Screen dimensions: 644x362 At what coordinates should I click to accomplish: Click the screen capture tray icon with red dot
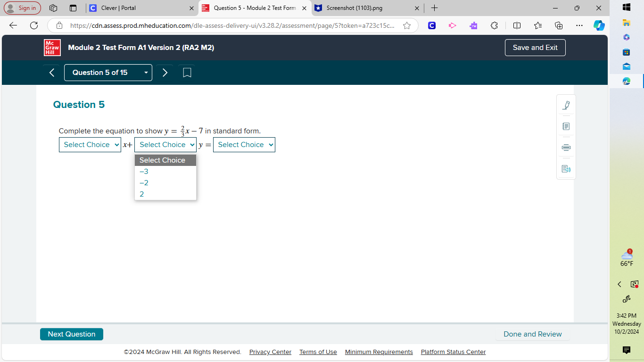tap(635, 284)
